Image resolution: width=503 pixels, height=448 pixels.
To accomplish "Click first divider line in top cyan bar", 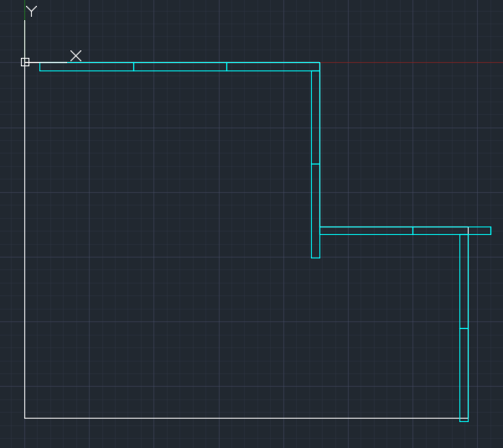I will point(133,66).
